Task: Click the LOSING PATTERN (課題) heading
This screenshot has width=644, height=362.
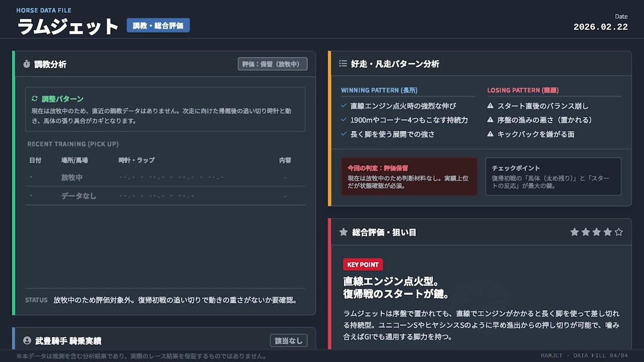Action: [x=523, y=90]
